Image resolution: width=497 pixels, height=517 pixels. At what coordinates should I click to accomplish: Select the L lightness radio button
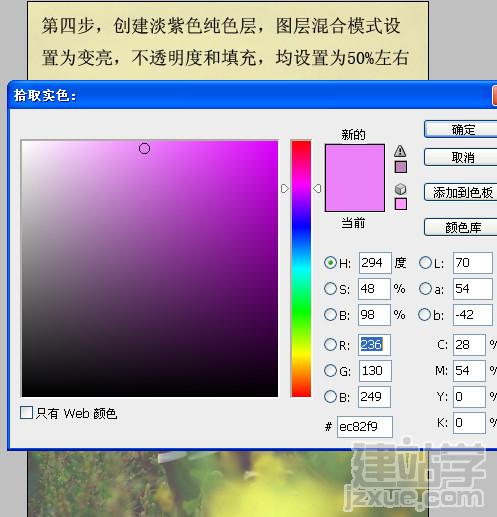[425, 263]
